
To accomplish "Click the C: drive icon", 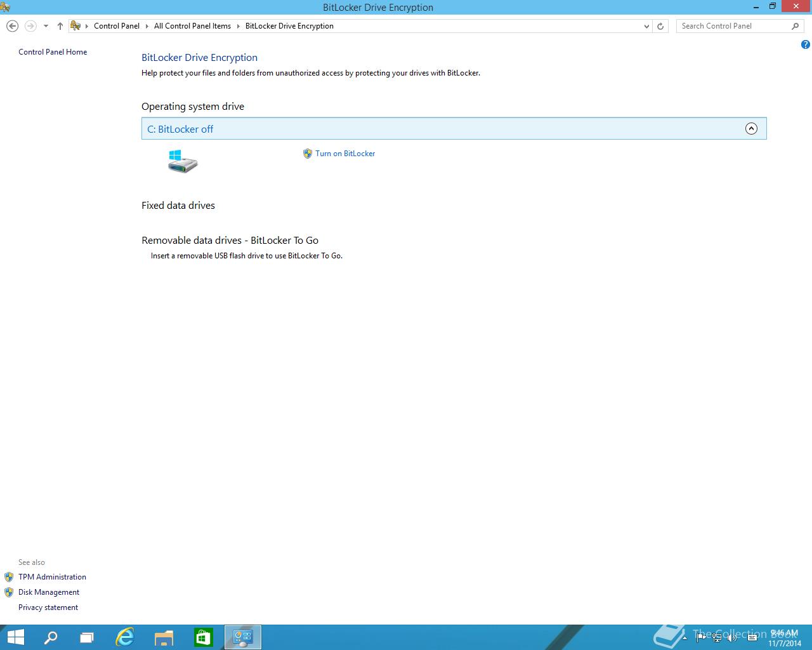I will coord(183,161).
